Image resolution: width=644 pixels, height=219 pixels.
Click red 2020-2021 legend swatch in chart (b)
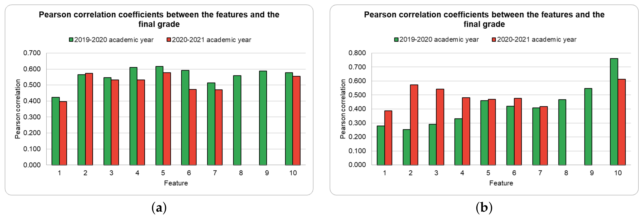pyautogui.click(x=494, y=39)
